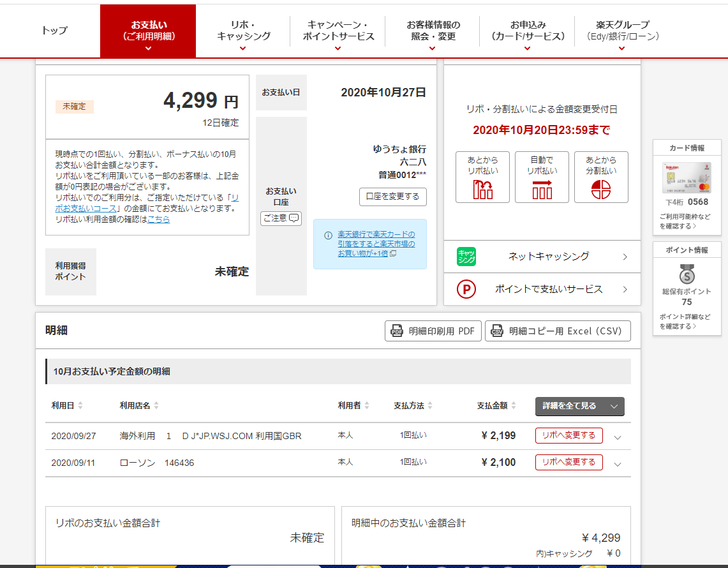728x568 pixels.
Task: Click the ご注意 speech bubble icon
Action: [x=294, y=218]
